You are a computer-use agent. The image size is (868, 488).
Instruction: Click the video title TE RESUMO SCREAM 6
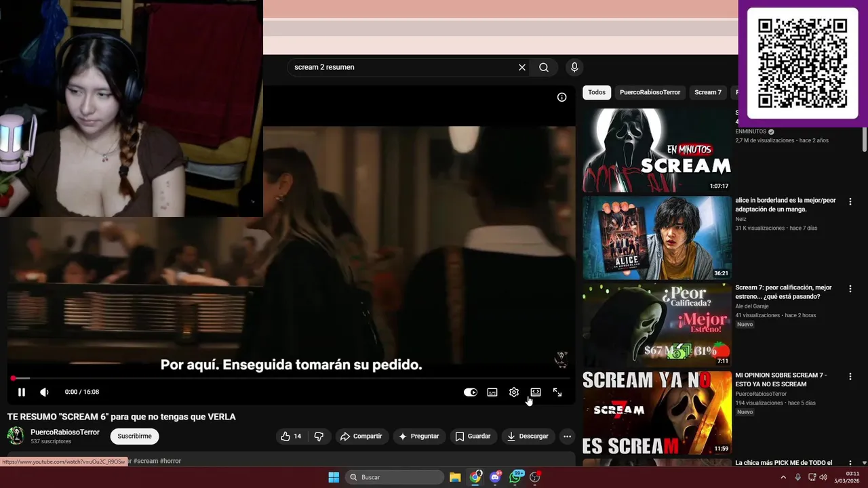click(121, 417)
